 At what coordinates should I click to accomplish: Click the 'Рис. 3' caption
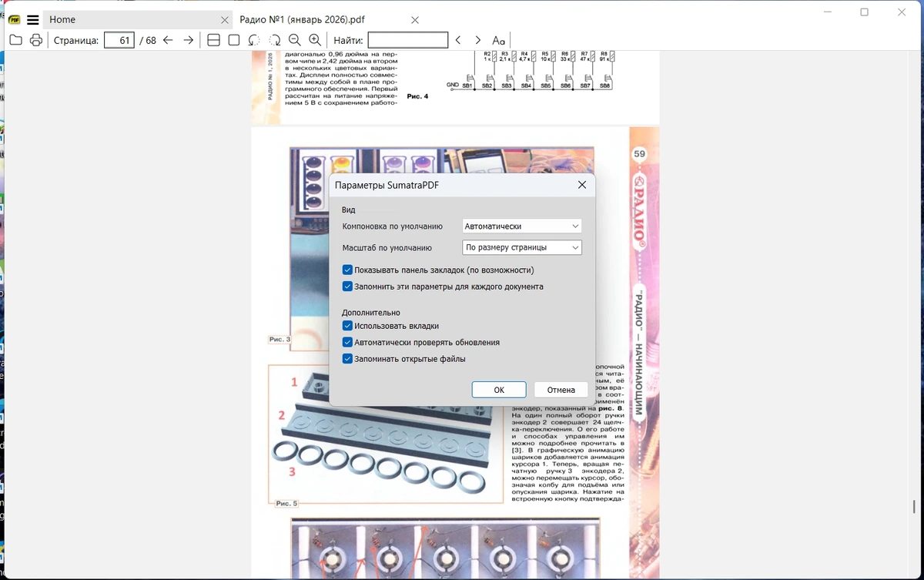280,339
